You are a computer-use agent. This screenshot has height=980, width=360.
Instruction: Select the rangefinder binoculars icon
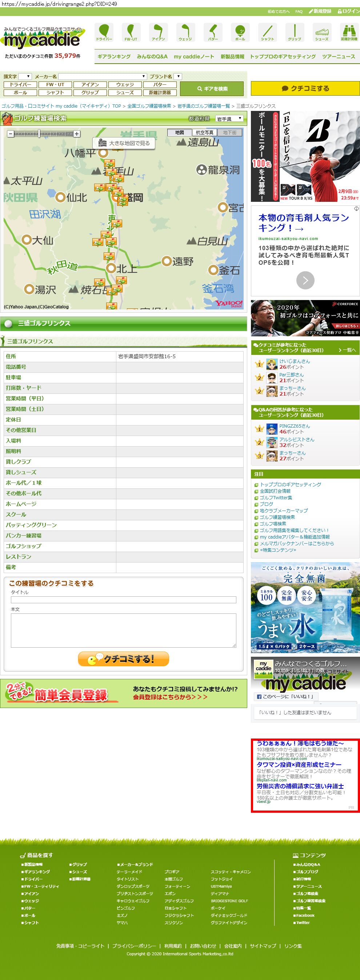click(x=349, y=32)
